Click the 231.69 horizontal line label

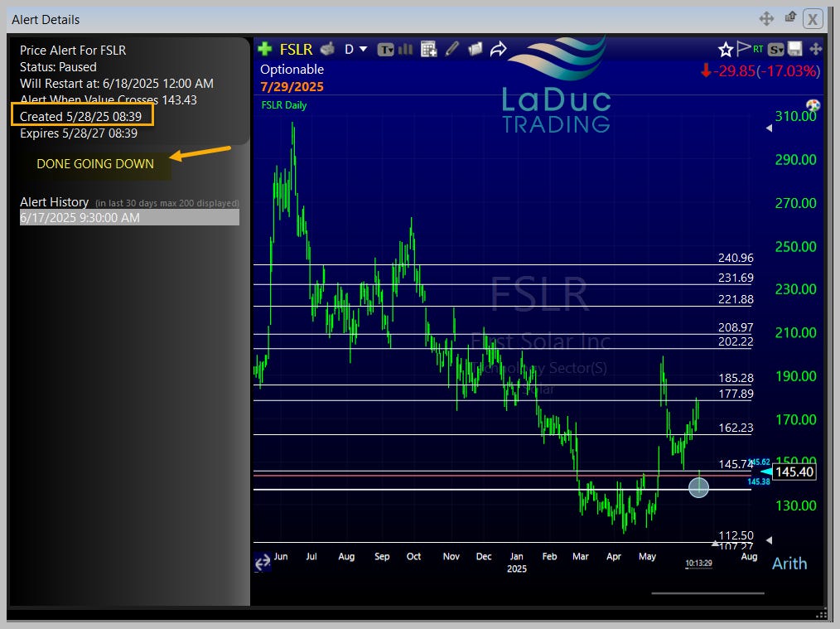pyautogui.click(x=736, y=278)
